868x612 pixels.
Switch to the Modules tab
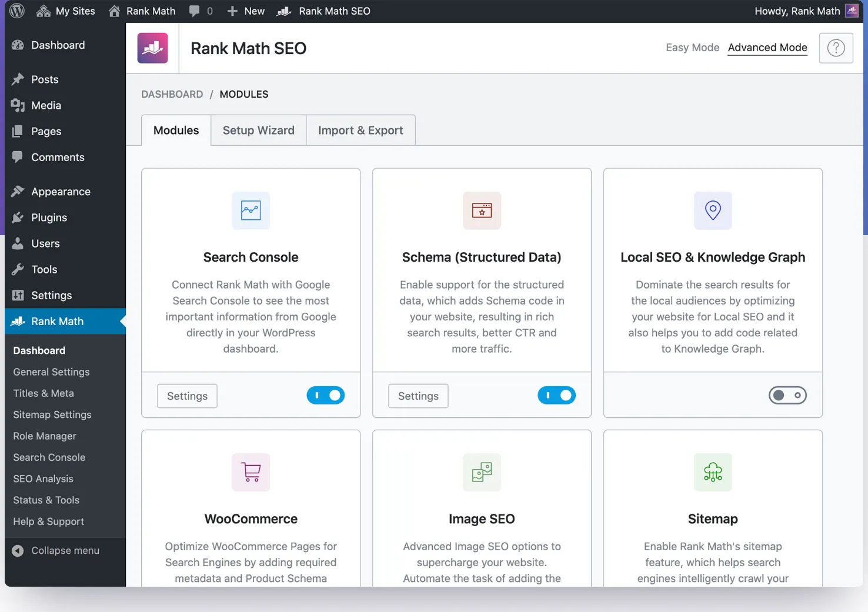[176, 131]
